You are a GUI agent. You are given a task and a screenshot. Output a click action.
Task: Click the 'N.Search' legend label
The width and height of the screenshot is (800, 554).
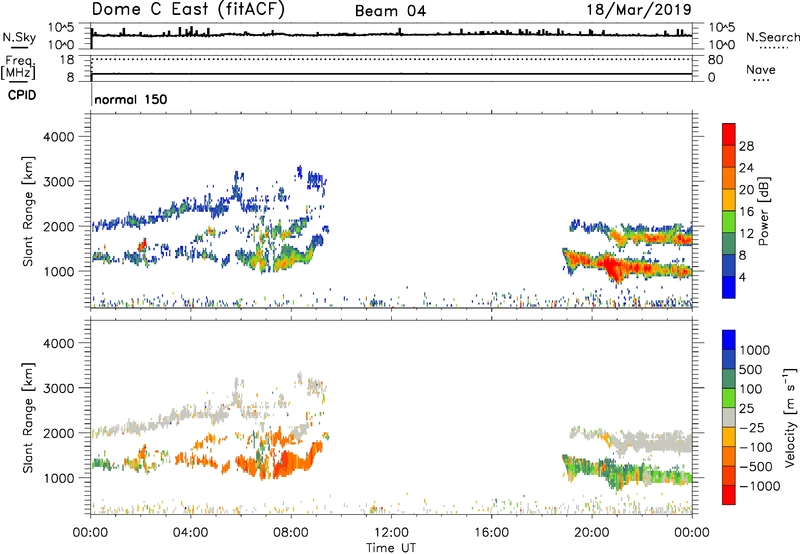tap(772, 37)
